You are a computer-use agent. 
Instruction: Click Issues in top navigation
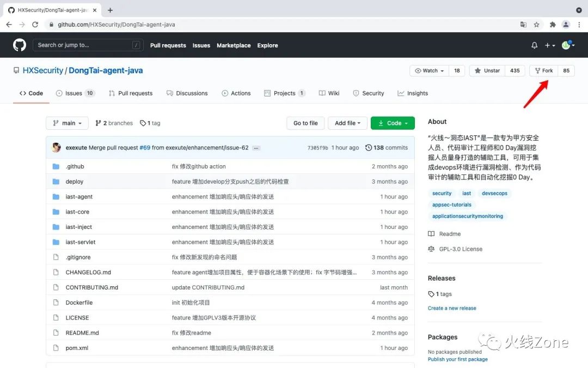pos(201,45)
